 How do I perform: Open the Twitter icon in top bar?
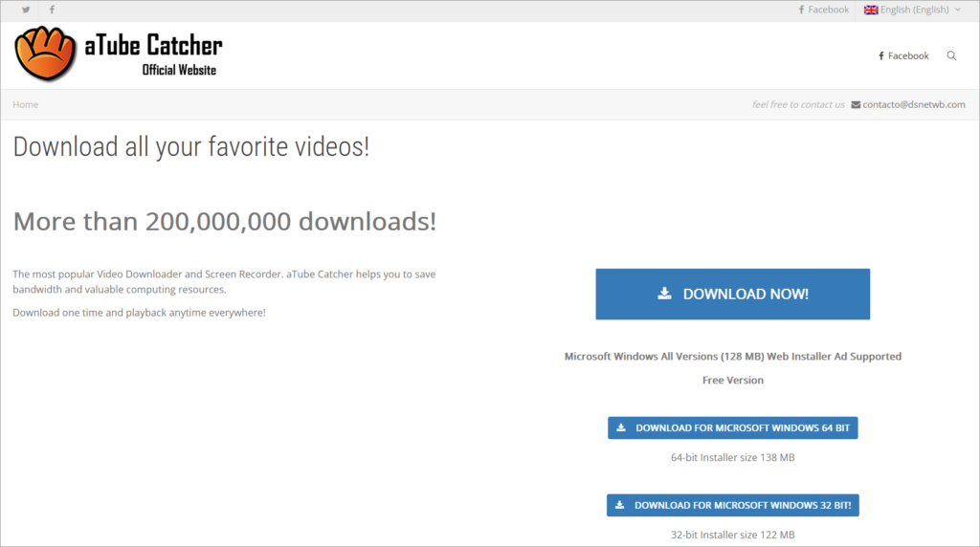click(x=26, y=10)
